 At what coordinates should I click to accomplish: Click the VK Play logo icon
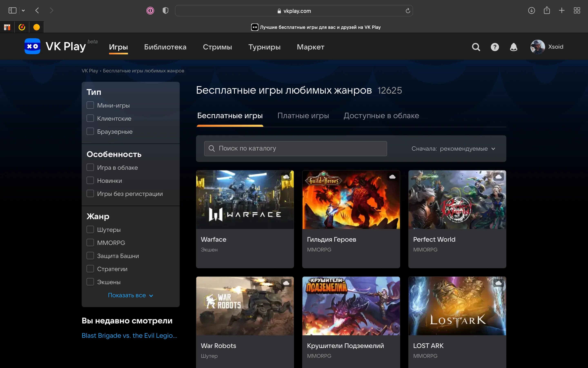(x=32, y=46)
